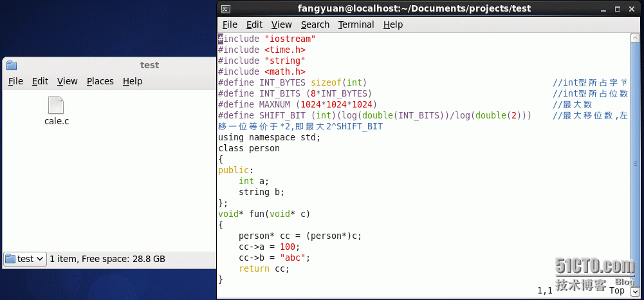This screenshot has height=300, width=644.
Task: Click the terminal window title bar icon
Action: pos(225,8)
